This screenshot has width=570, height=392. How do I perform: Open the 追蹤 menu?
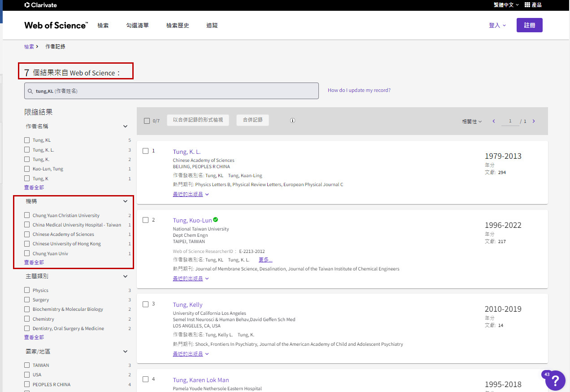212,26
